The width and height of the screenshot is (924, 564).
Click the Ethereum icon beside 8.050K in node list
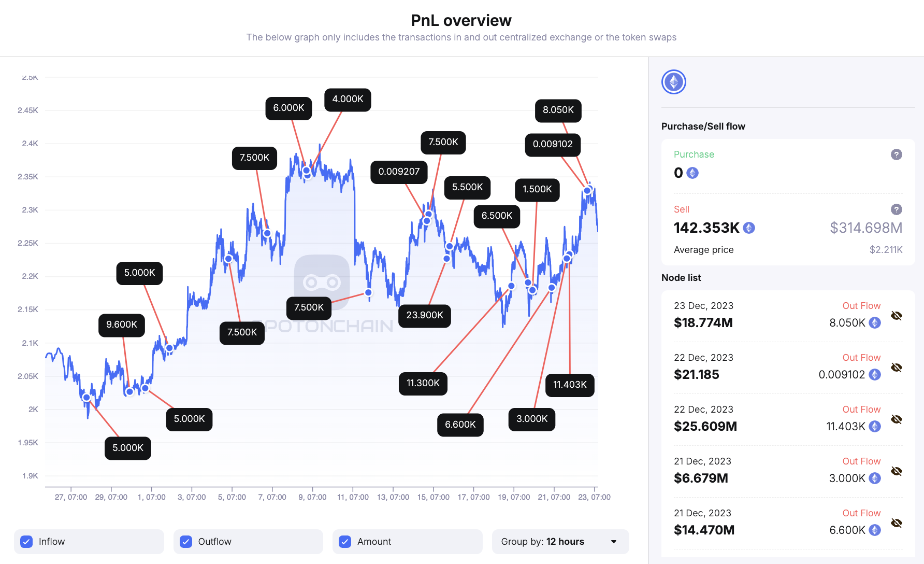(x=875, y=322)
